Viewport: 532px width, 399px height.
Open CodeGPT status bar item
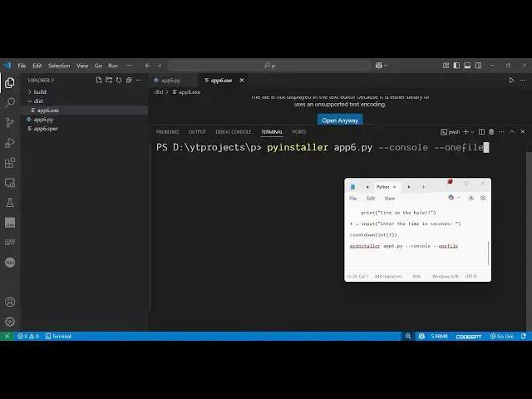(x=469, y=336)
